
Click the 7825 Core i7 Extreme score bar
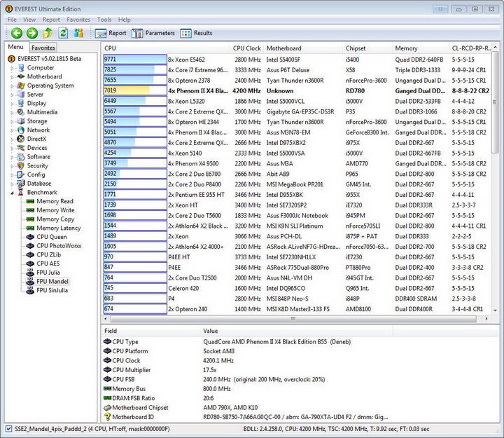tap(135, 70)
